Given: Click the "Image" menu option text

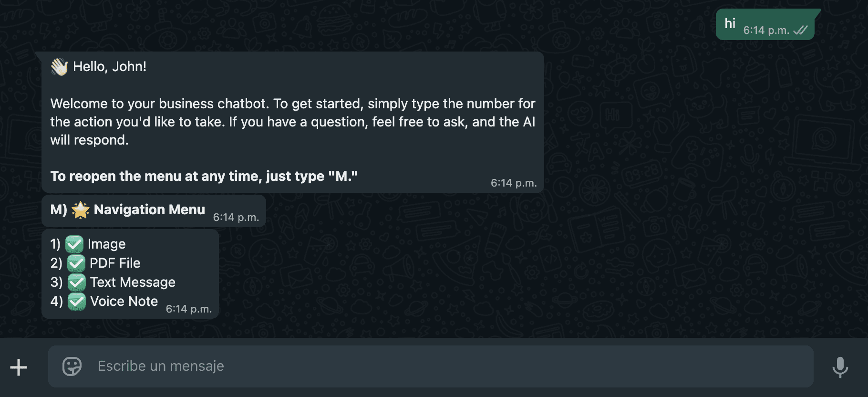Looking at the screenshot, I should point(107,244).
